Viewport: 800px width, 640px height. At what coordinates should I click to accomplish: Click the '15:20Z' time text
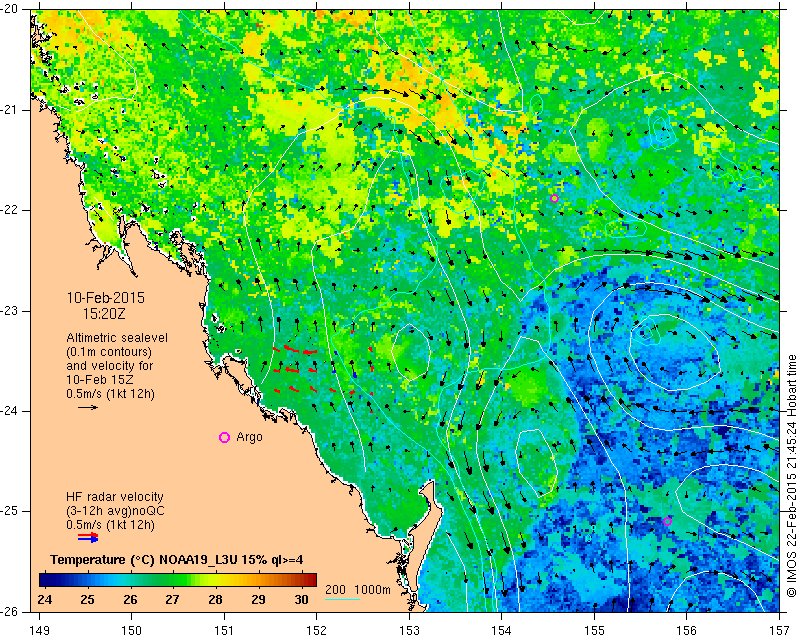click(104, 314)
